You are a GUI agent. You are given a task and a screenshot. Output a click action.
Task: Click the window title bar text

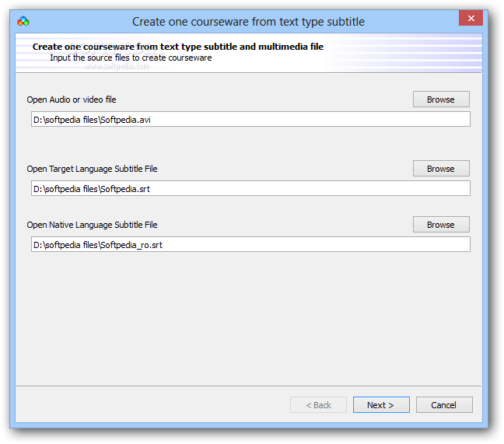click(x=248, y=22)
